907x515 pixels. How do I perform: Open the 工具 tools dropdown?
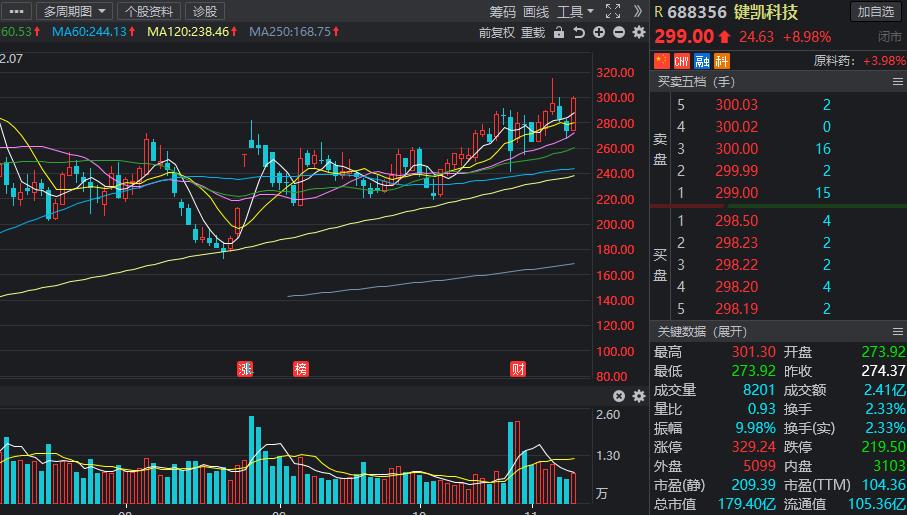click(x=575, y=12)
